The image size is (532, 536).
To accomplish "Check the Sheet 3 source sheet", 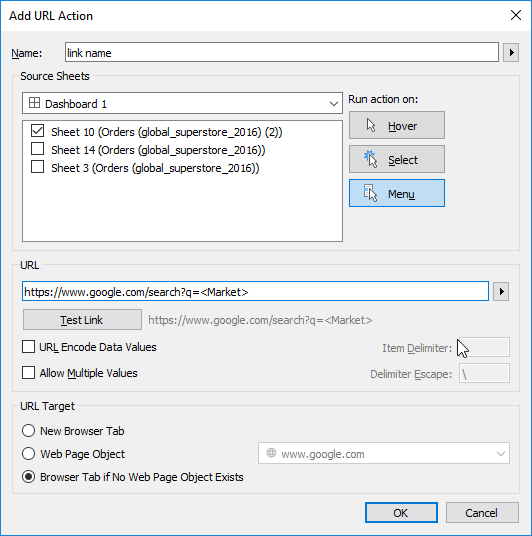I will click(37, 167).
